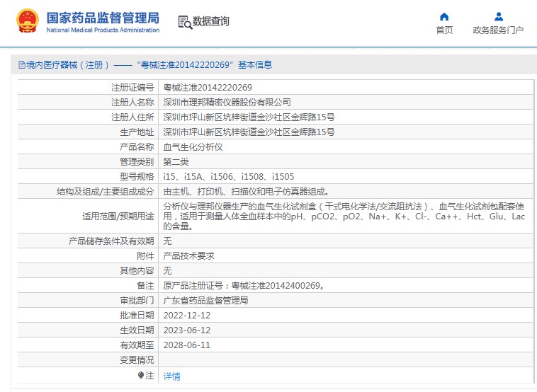537x392 pixels.
Task: Click approving department 广东省药品监督管理局
Action: coord(206,301)
